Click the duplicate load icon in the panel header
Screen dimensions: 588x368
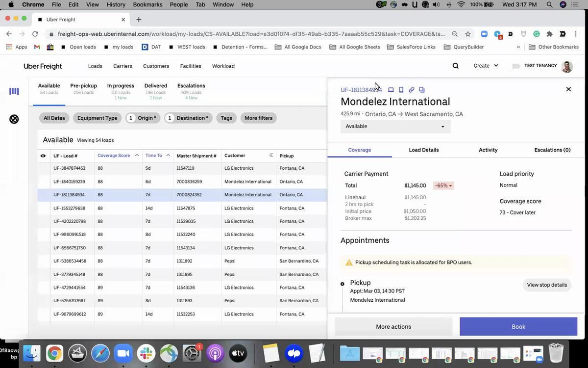click(422, 90)
